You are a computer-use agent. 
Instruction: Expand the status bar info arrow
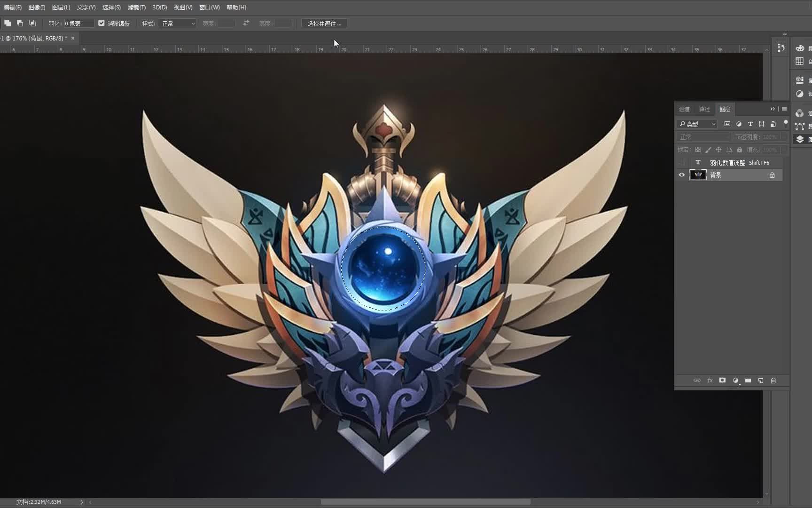point(81,502)
